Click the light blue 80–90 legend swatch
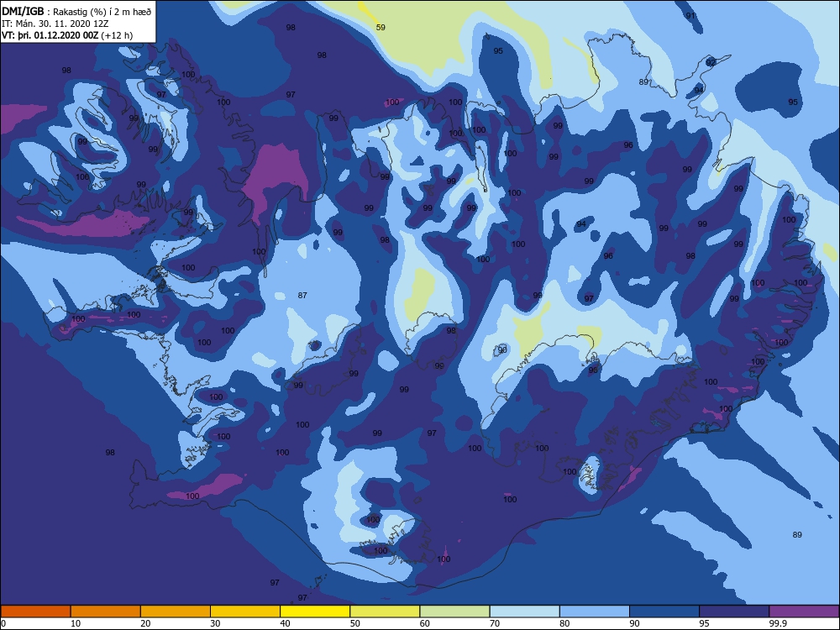The image size is (840, 630). pyautogui.click(x=595, y=612)
